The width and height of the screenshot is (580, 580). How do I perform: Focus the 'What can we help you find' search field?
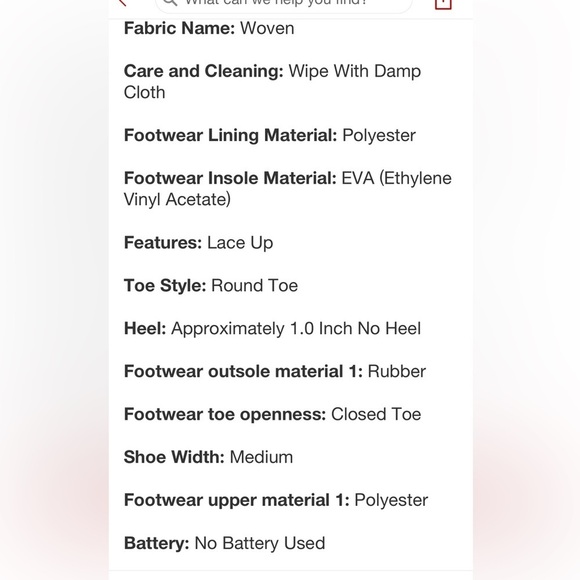click(x=284, y=4)
